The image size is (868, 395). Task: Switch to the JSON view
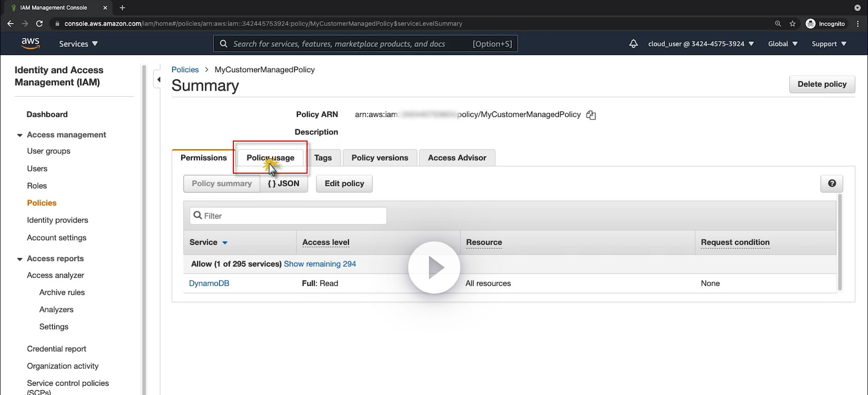tap(283, 183)
